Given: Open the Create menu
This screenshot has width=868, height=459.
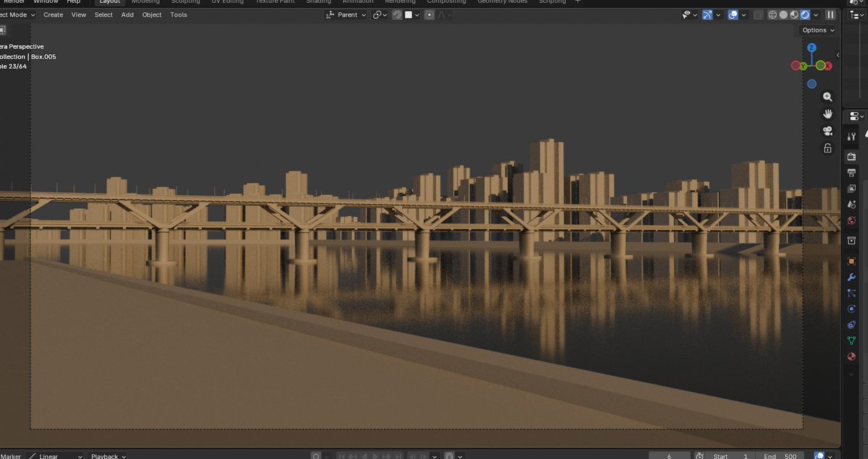Looking at the screenshot, I should 53,14.
